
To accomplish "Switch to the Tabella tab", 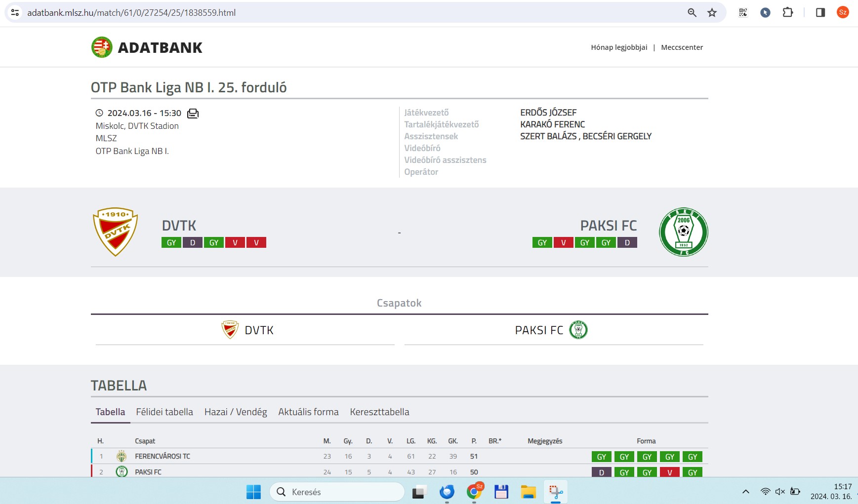I will click(x=110, y=412).
